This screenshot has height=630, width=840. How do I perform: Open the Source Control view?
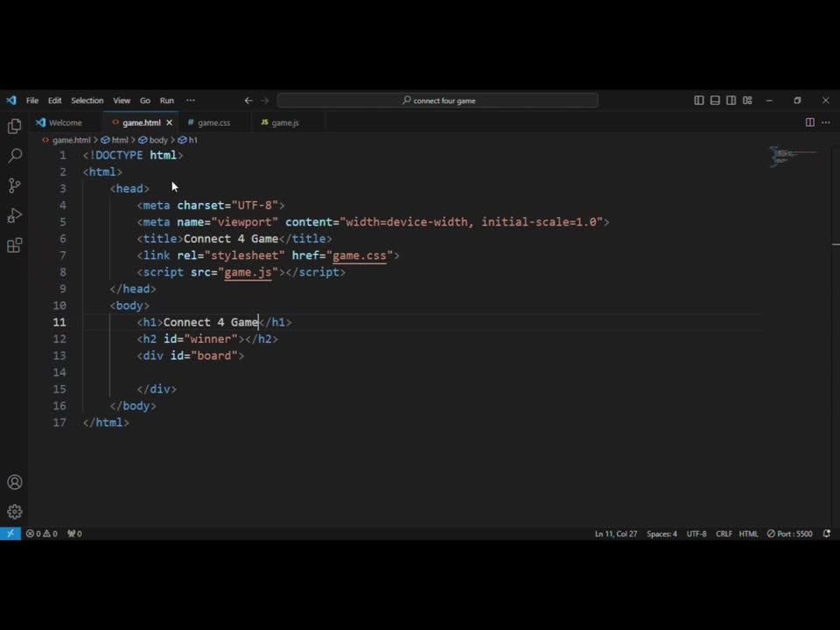(15, 185)
